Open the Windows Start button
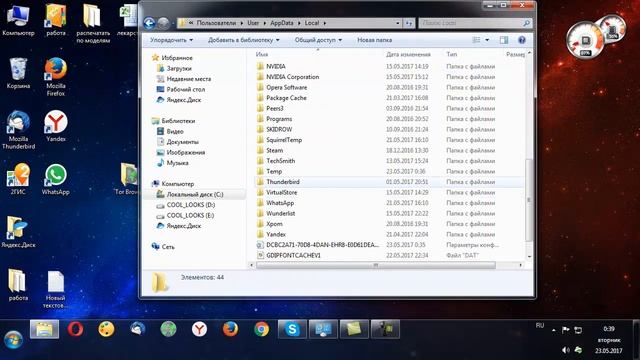 tap(13, 340)
